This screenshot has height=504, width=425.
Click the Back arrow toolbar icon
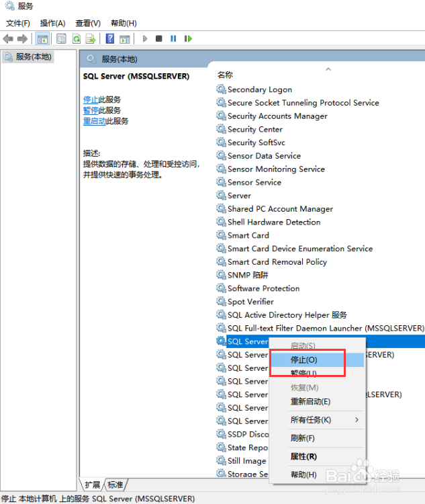coord(7,39)
